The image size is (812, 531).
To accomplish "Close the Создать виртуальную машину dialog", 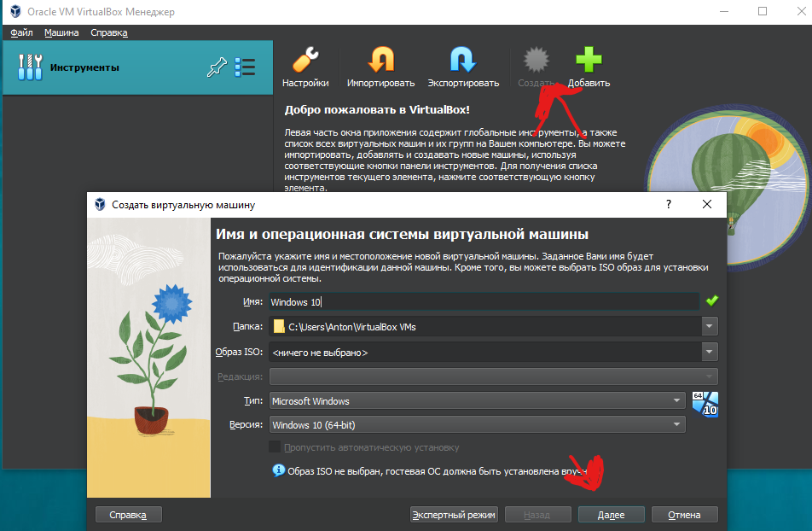I will pos(707,204).
